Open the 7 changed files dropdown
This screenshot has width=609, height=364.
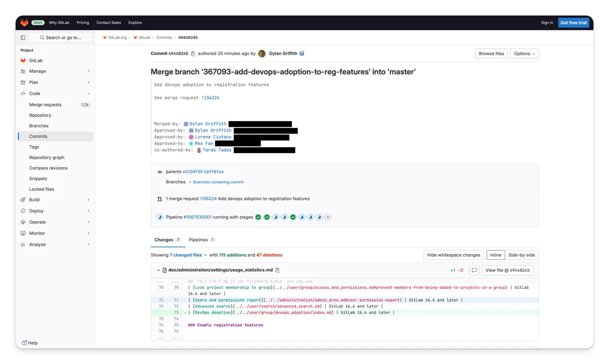tap(188, 255)
